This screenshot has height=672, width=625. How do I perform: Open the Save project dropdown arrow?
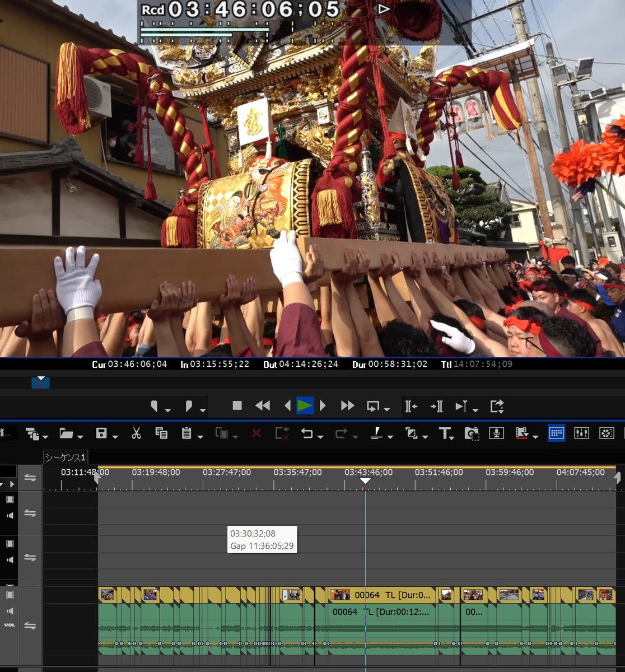coord(115,436)
